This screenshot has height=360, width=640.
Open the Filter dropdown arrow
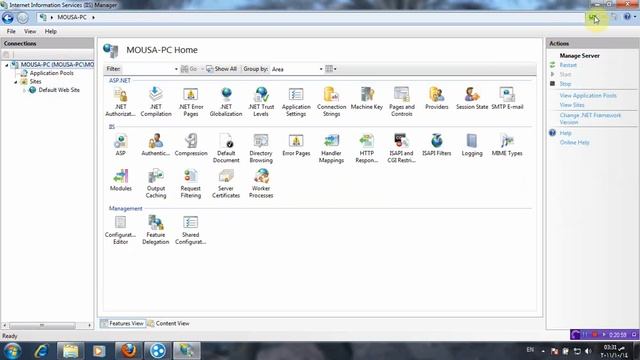click(176, 69)
